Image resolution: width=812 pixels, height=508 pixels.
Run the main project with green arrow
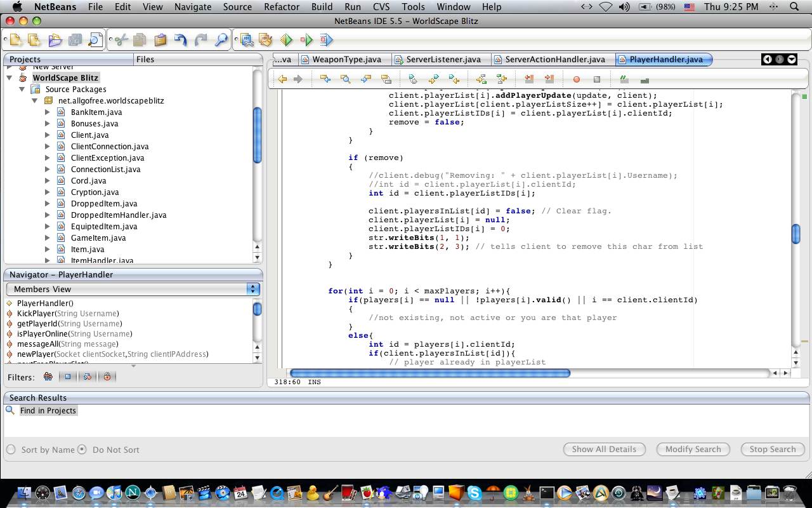(x=286, y=40)
